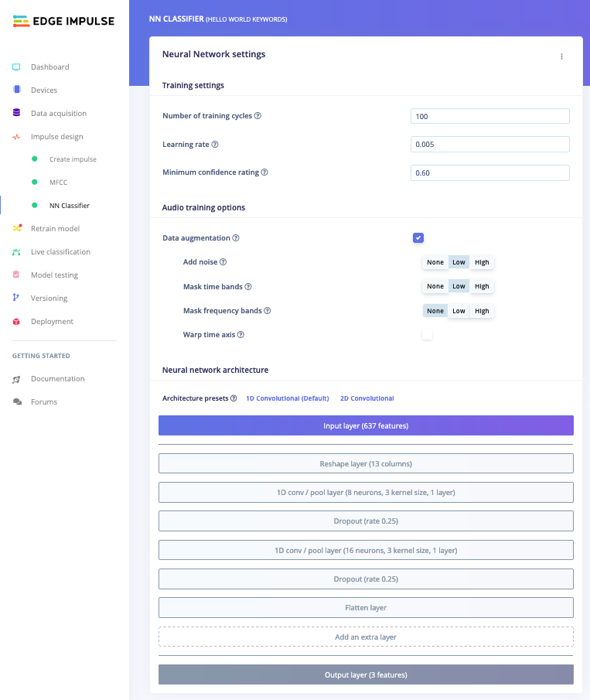The width and height of the screenshot is (590, 700).
Task: Set Mask time bands to None
Action: tap(435, 286)
